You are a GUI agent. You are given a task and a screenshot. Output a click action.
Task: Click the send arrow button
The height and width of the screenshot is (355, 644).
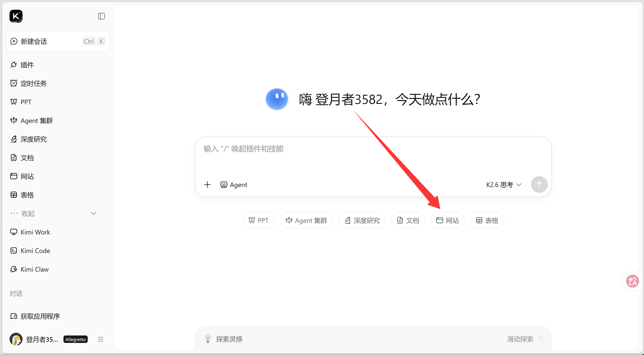(539, 185)
